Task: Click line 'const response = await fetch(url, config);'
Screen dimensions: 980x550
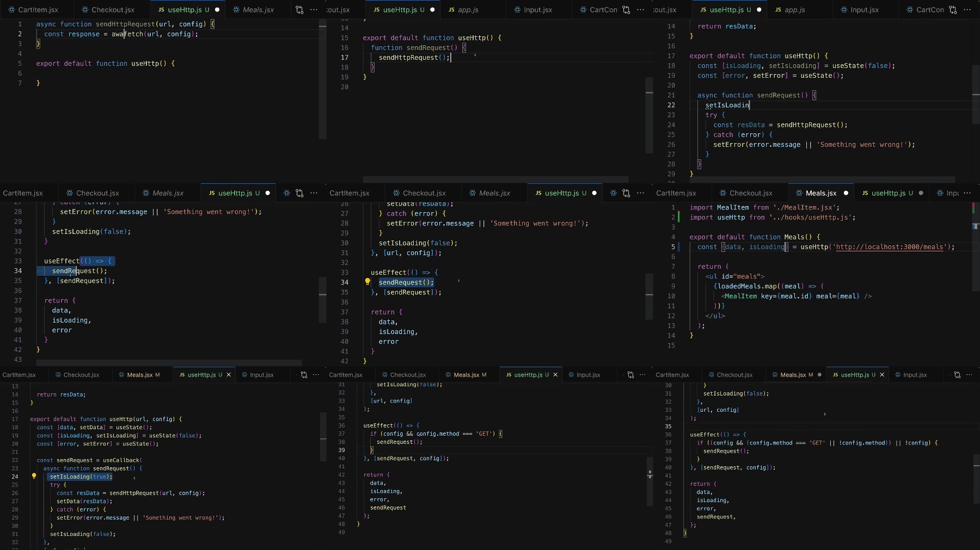Action: (121, 34)
